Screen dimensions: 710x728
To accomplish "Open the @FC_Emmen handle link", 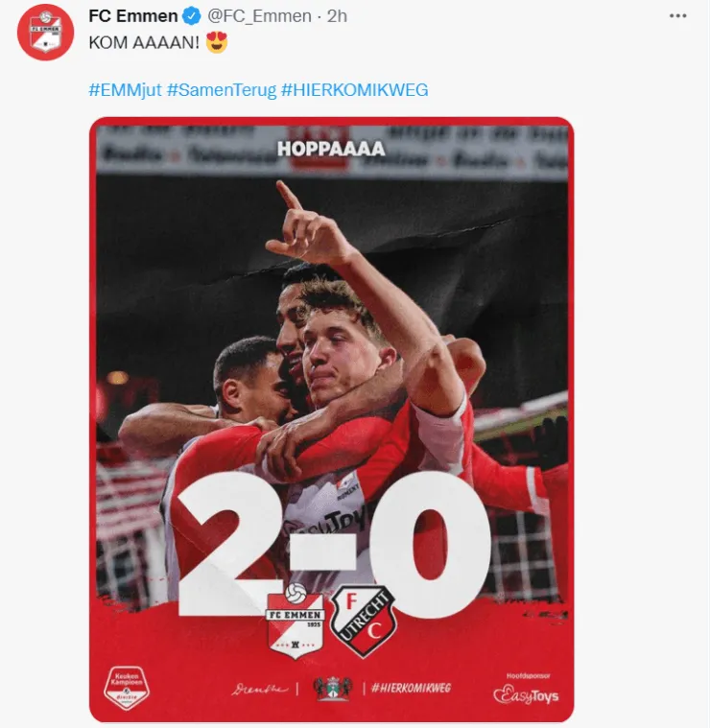I will coord(259,16).
